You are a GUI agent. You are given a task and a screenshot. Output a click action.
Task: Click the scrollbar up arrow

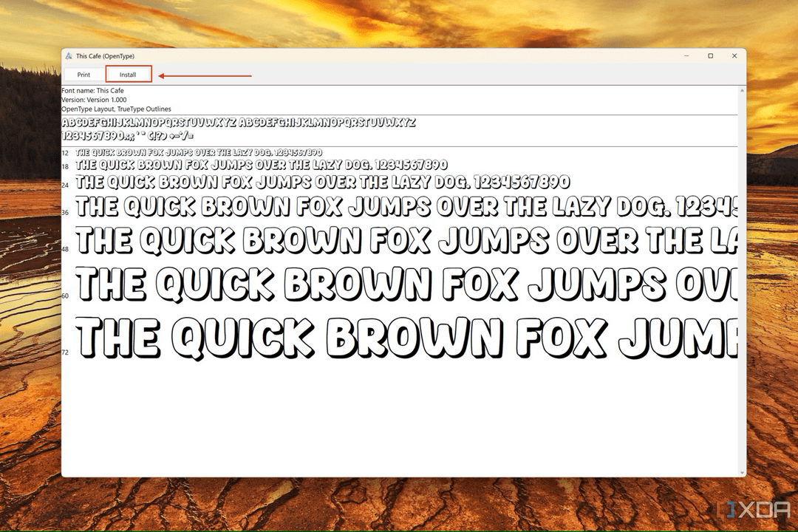tap(741, 90)
